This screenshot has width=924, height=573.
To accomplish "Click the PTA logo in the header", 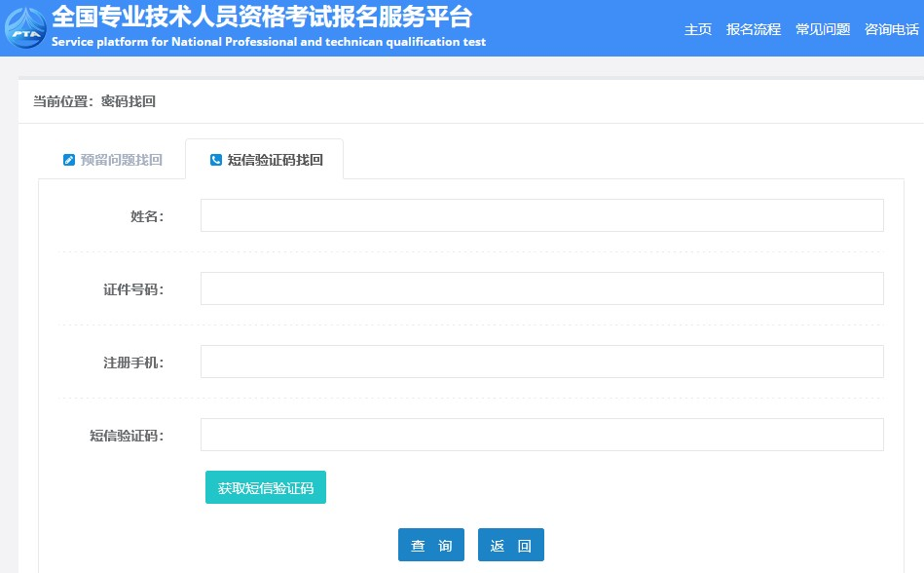I will (x=25, y=26).
